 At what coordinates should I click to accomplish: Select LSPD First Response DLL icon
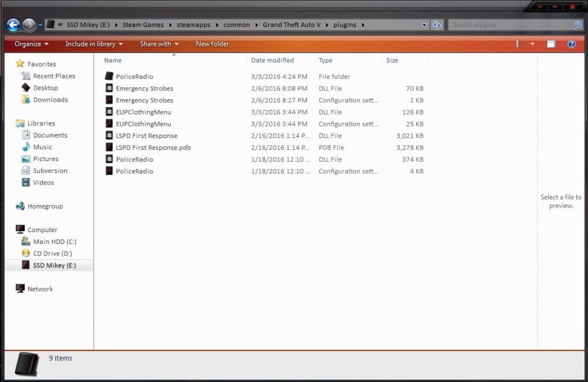[109, 135]
